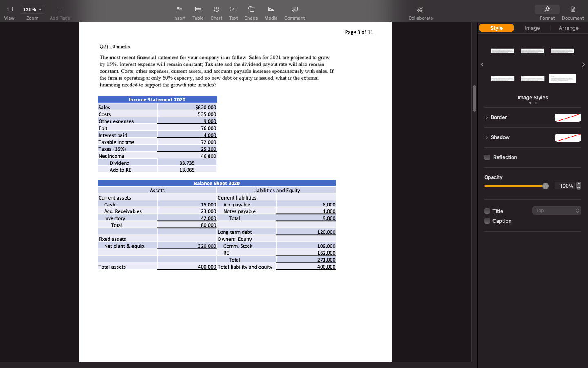588x368 pixels.
Task: Insert a Table from the toolbar
Action: [x=198, y=9]
